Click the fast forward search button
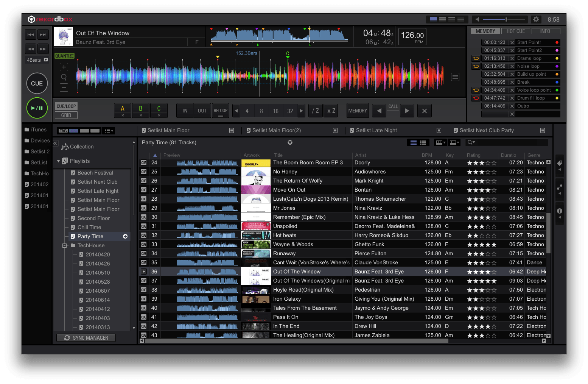This screenshot has width=588, height=384. click(43, 49)
